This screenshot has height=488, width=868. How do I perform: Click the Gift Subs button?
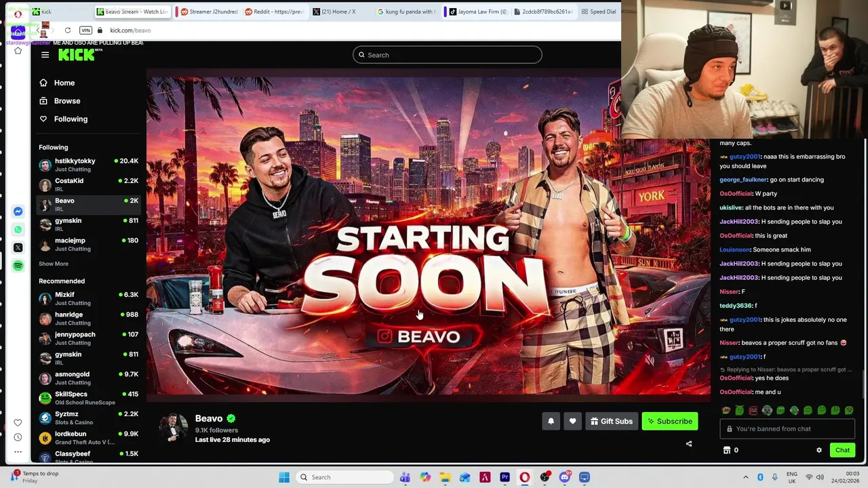tap(612, 422)
